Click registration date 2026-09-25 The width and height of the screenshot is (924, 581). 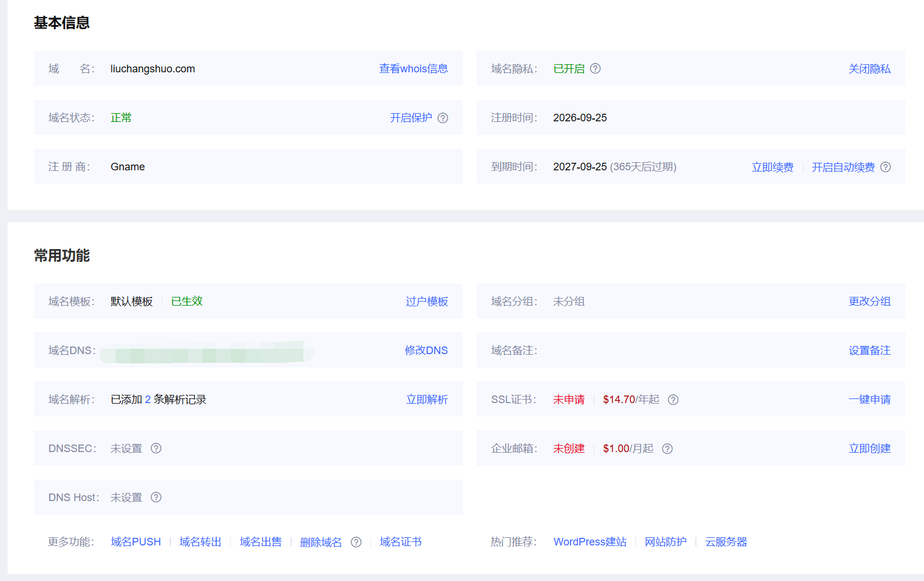(580, 117)
